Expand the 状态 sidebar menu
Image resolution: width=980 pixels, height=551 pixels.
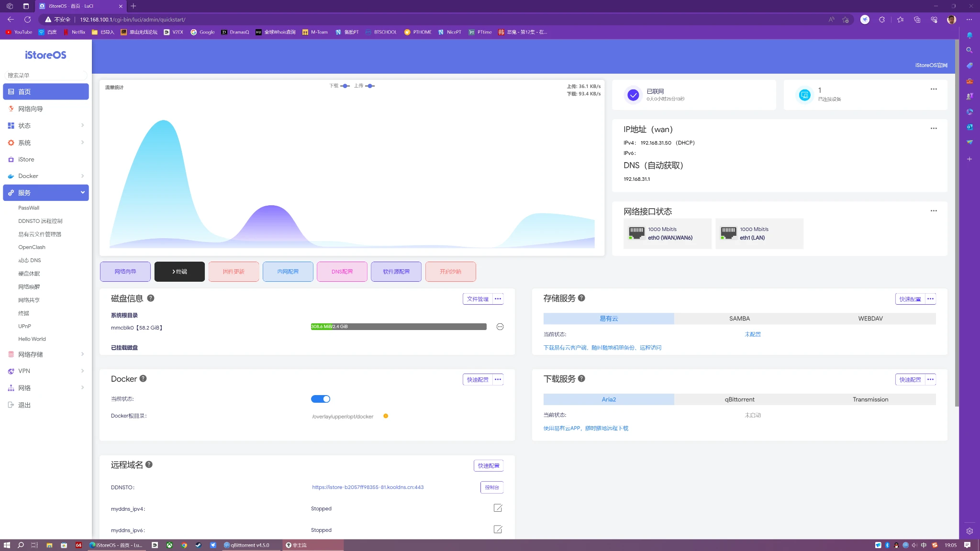pyautogui.click(x=46, y=126)
